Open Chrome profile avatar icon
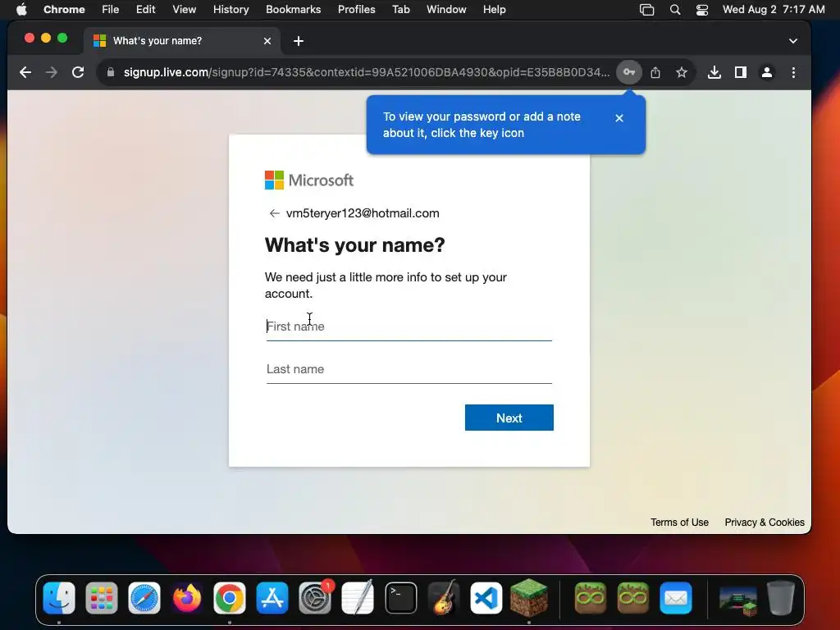 tap(767, 72)
